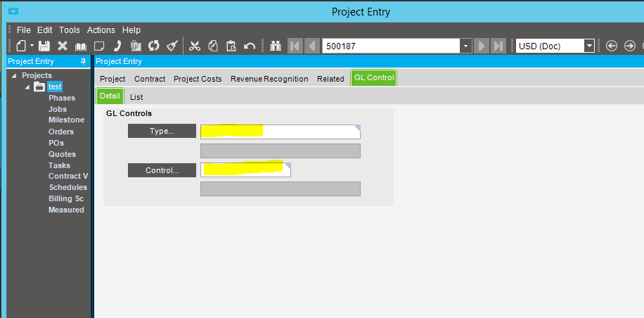644x318 pixels.
Task: Clear the form with the broom icon
Action: click(172, 46)
